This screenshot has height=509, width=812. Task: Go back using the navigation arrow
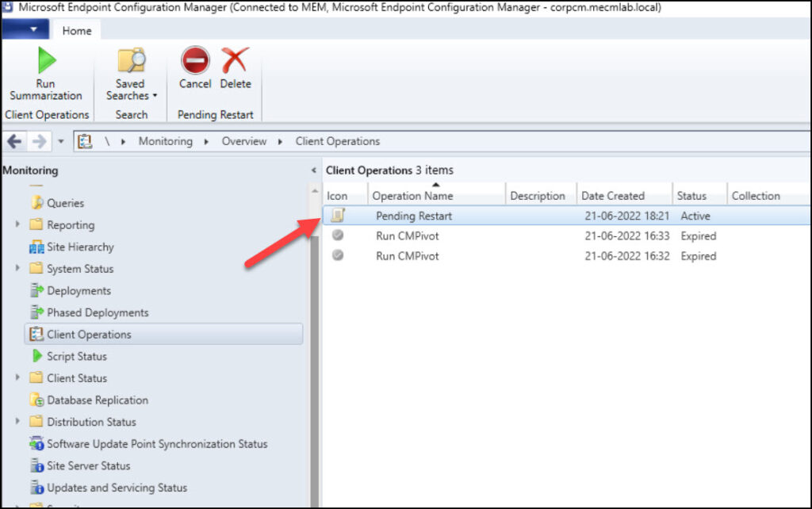14,141
